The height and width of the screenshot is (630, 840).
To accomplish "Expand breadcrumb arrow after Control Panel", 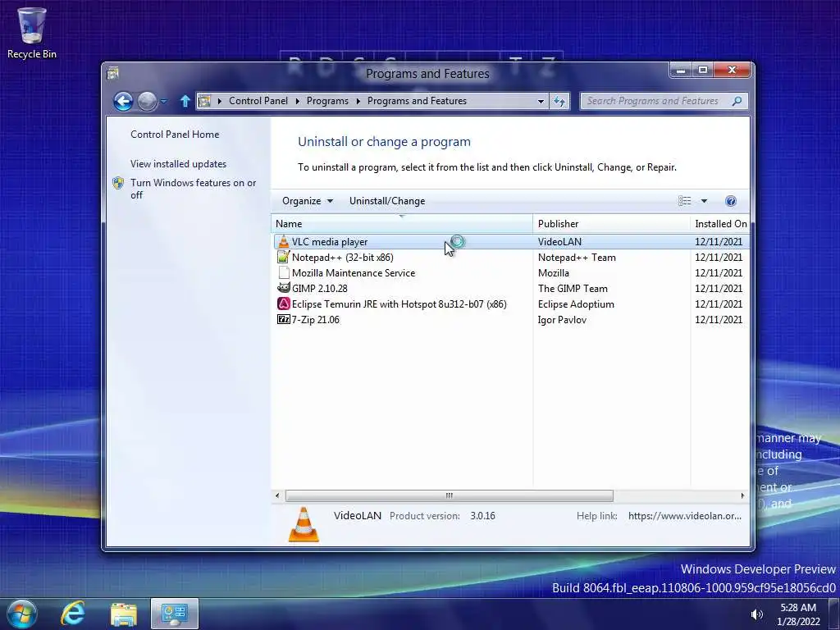I will pos(297,101).
